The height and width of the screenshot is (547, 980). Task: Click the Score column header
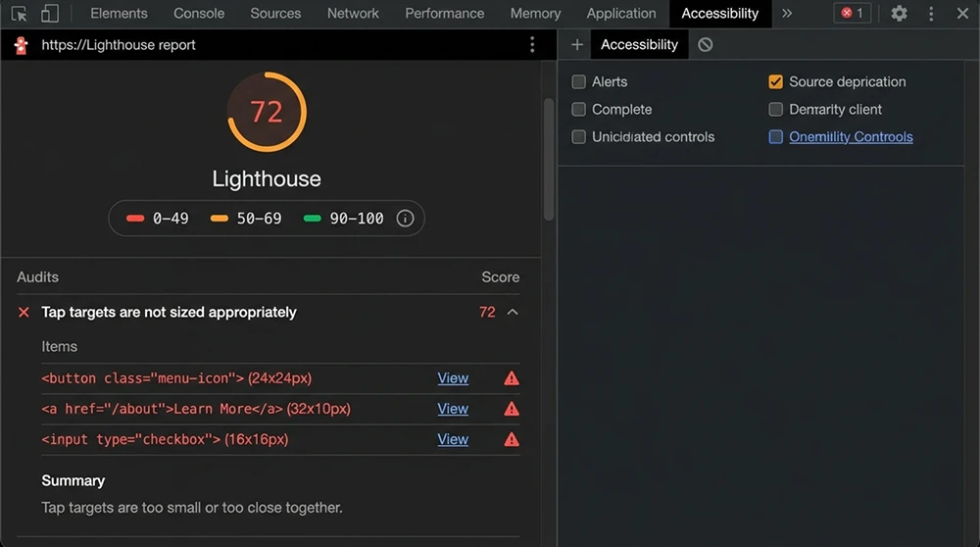(x=500, y=277)
